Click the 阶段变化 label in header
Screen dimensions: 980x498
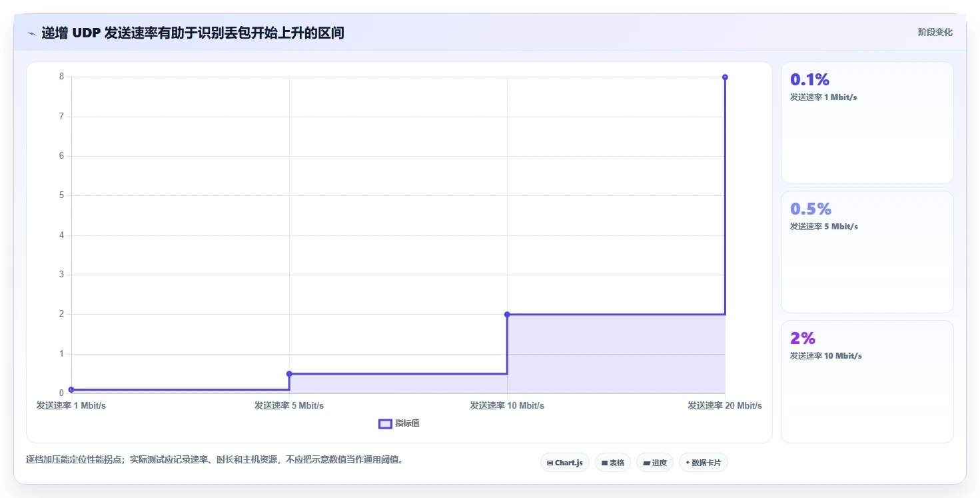point(935,32)
